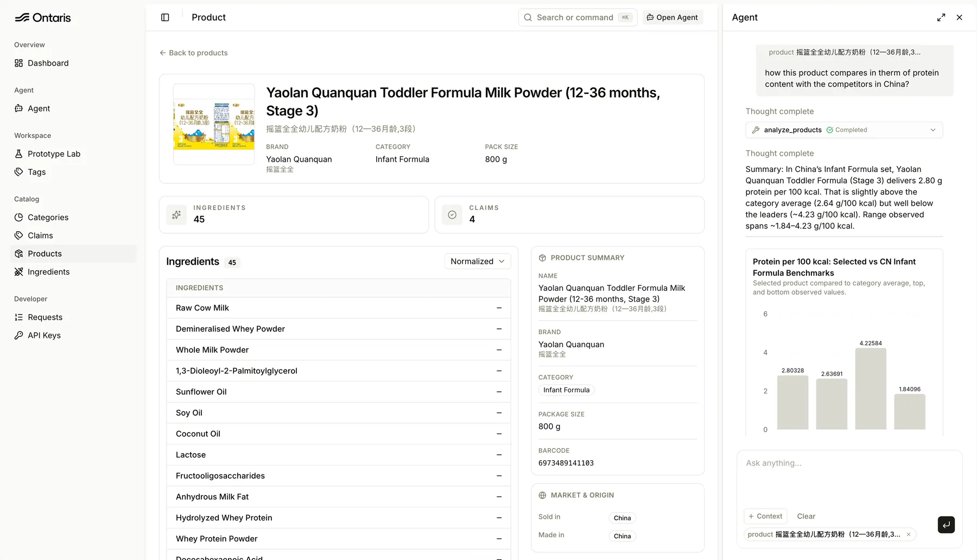The height and width of the screenshot is (560, 977).
Task: Open Prototype Lab menu item
Action: point(73,154)
